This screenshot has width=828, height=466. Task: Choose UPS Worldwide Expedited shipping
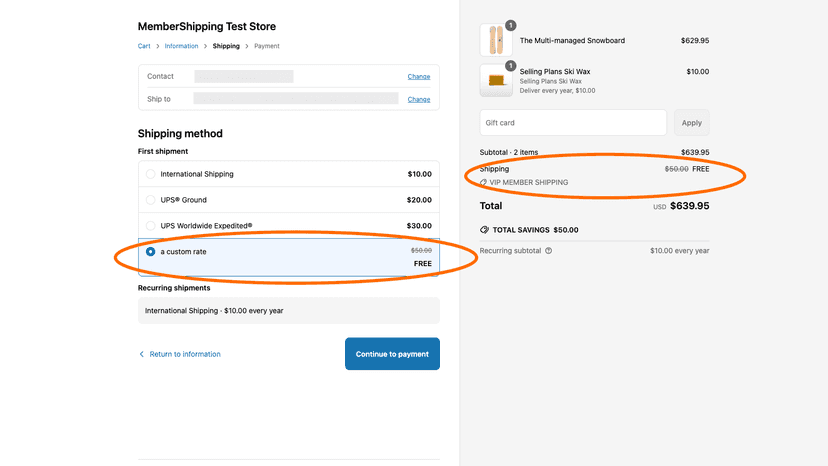pos(150,226)
